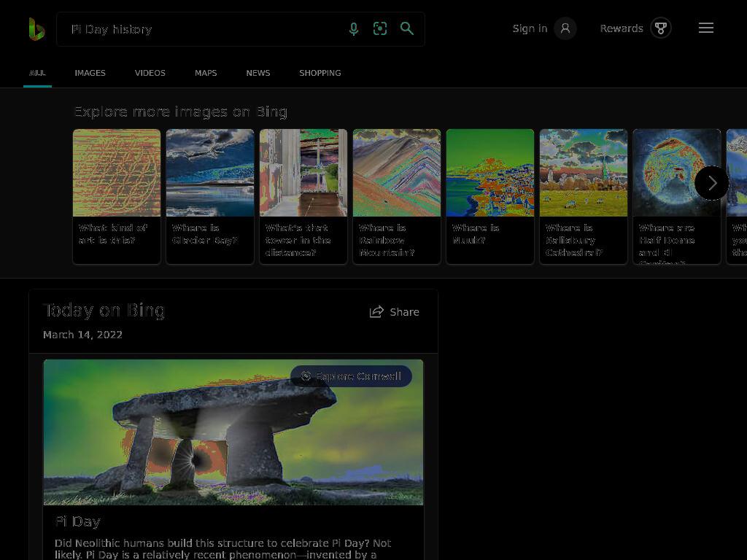The height and width of the screenshot is (560, 747).
Task: Open 'What's that tower in the distance?' card
Action: click(303, 196)
